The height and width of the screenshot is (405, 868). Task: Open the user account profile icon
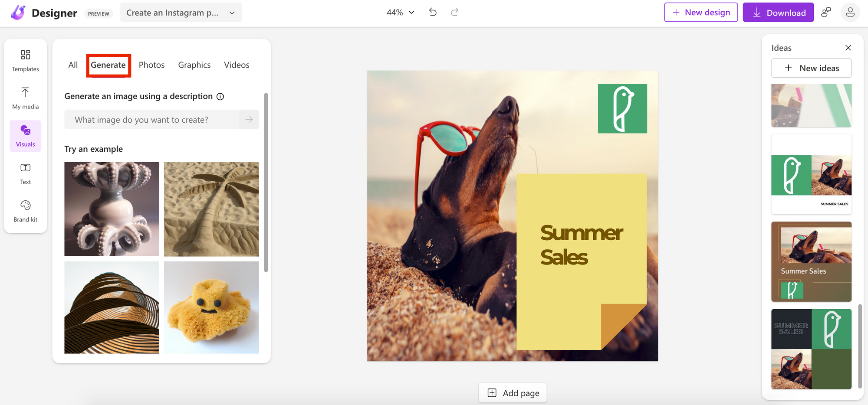[x=850, y=13]
